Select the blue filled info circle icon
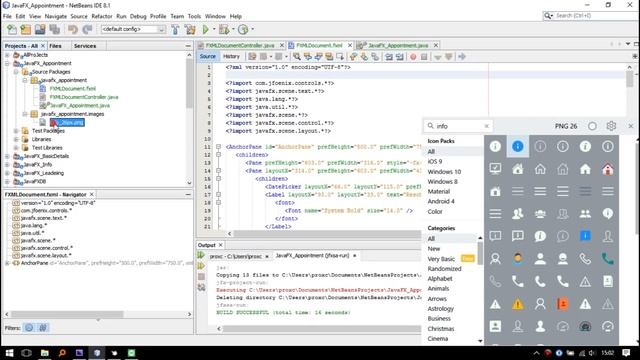The image size is (640, 360). (518, 146)
